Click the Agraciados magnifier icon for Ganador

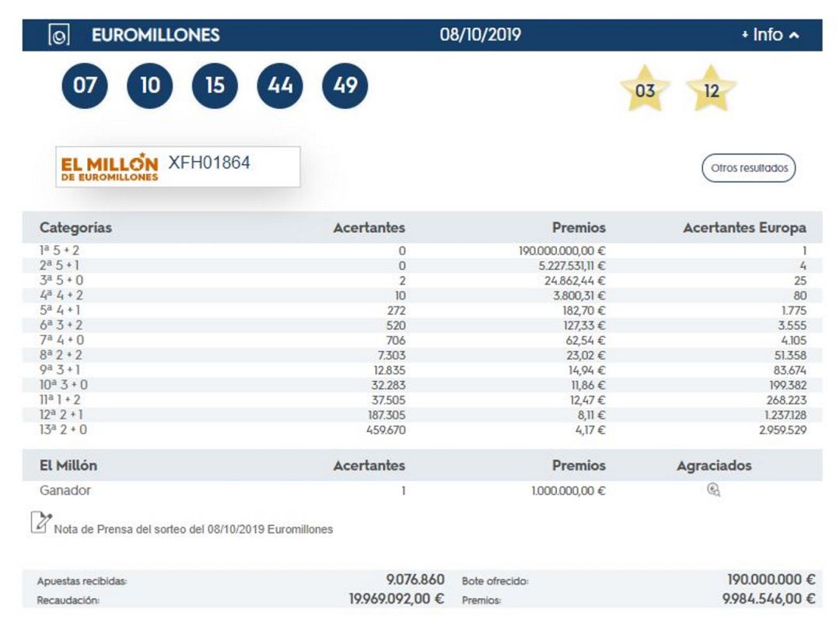713,490
